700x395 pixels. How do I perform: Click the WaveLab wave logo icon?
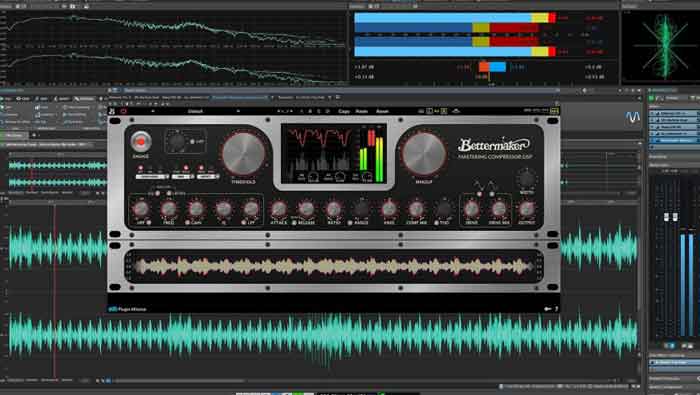coord(632,117)
